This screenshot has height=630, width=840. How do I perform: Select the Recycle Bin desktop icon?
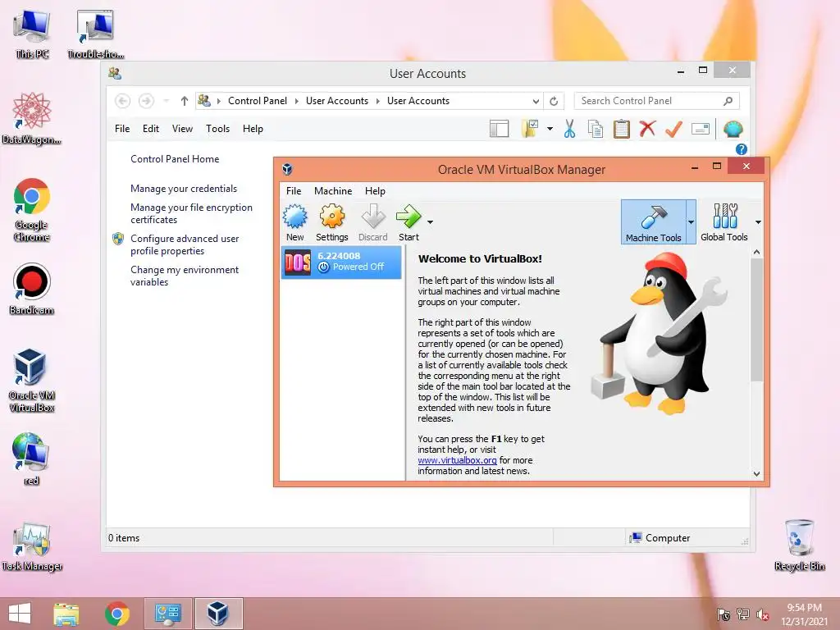pyautogui.click(x=799, y=546)
